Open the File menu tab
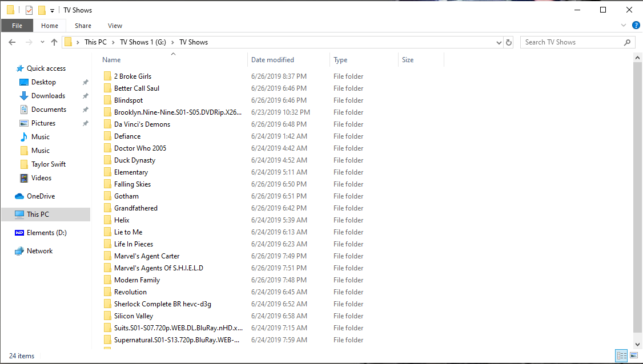Image resolution: width=643 pixels, height=364 pixels. pos(17,26)
